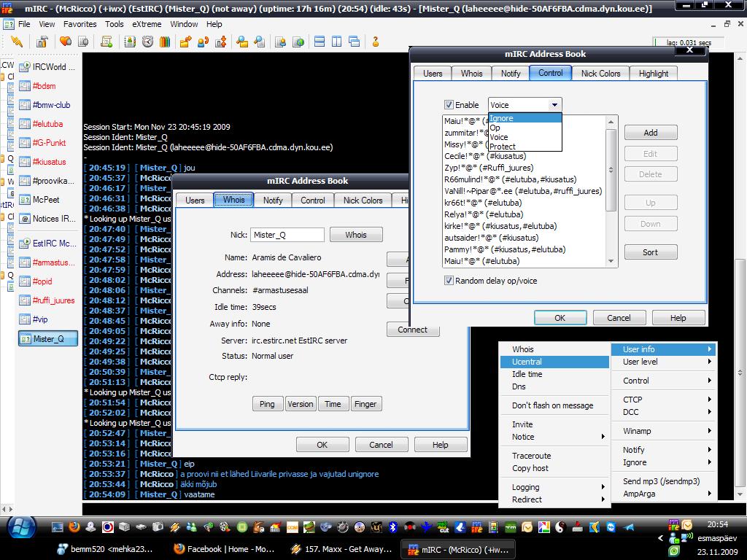Click the Add button in Control tab
The image size is (747, 560).
click(x=650, y=133)
